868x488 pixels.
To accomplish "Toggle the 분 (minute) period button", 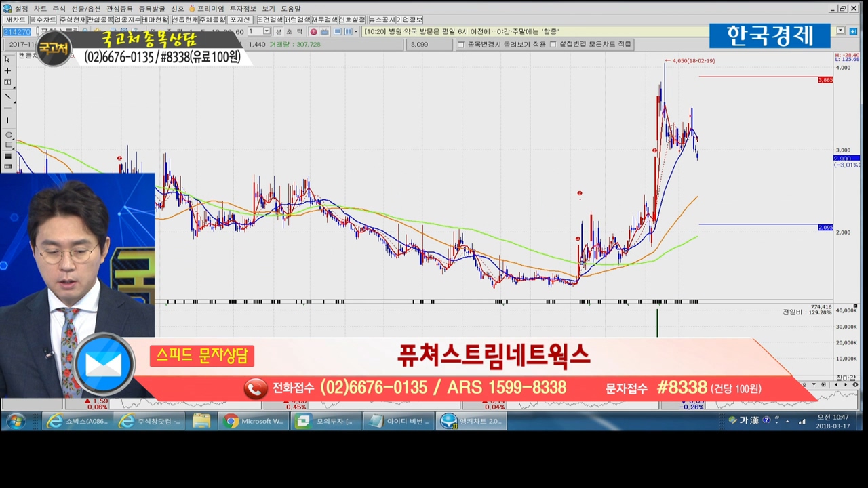I will click(x=279, y=32).
